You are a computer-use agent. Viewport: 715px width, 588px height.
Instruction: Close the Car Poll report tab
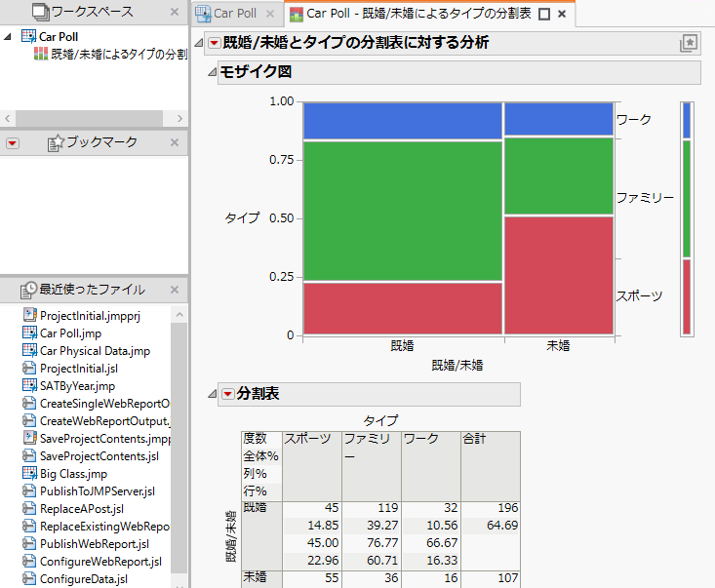point(562,14)
